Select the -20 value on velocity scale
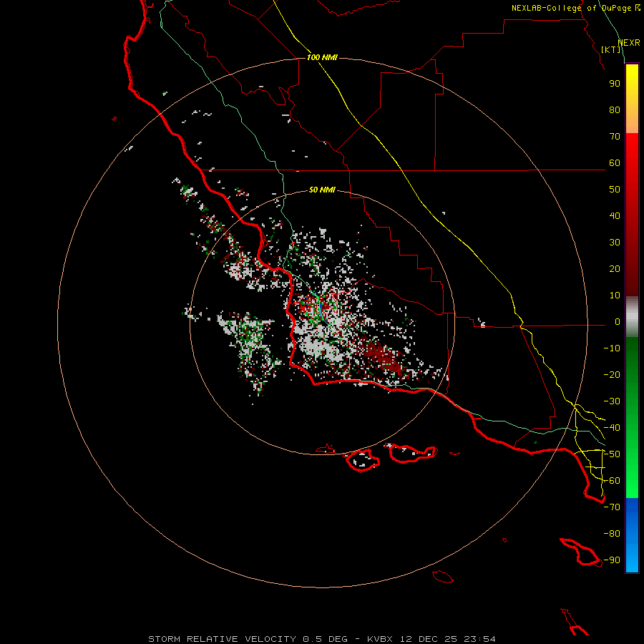 (612, 374)
